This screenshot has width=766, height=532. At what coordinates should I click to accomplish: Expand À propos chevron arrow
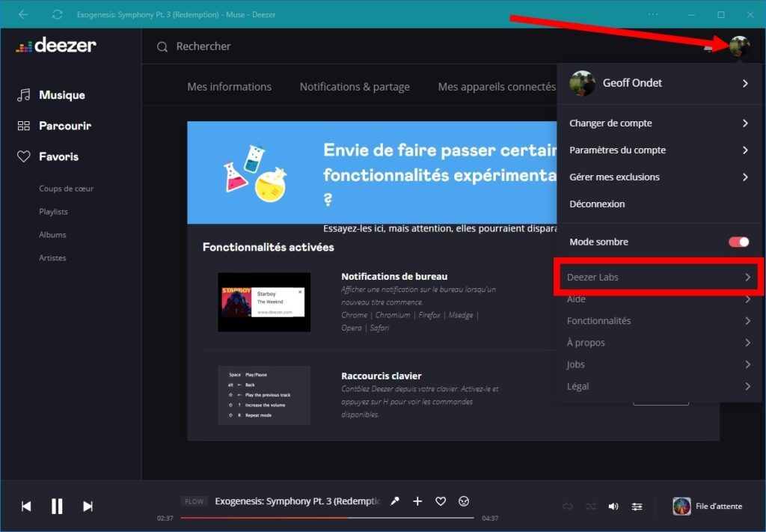pyautogui.click(x=748, y=343)
